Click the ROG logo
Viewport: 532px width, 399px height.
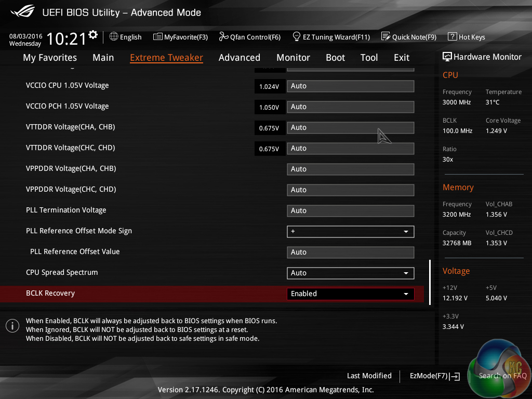(x=22, y=11)
